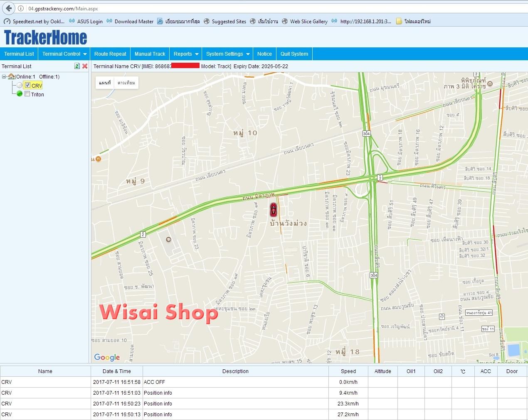Open the Route Repeat menu item

pyautogui.click(x=110, y=54)
